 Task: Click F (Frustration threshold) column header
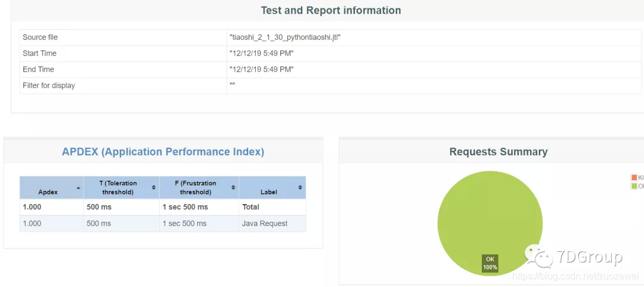tap(199, 188)
